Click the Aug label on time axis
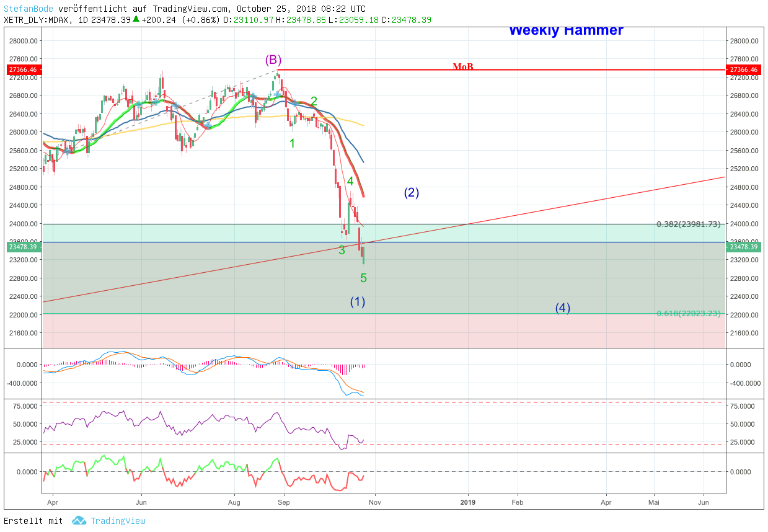The height and width of the screenshot is (532, 768). tap(234, 503)
